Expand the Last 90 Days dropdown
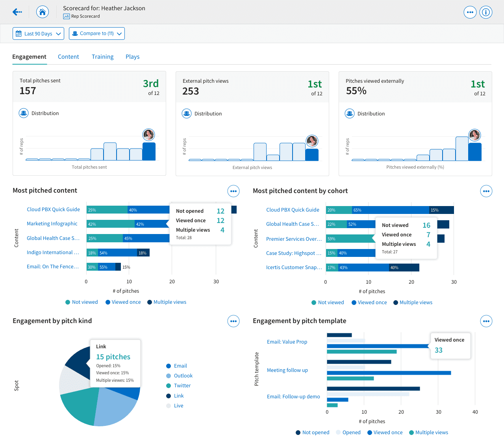Screen dimensions: 504x446 point(38,33)
